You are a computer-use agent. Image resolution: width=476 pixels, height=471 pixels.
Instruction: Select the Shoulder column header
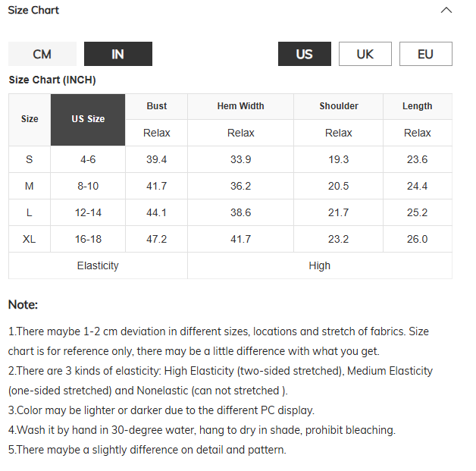pos(338,106)
